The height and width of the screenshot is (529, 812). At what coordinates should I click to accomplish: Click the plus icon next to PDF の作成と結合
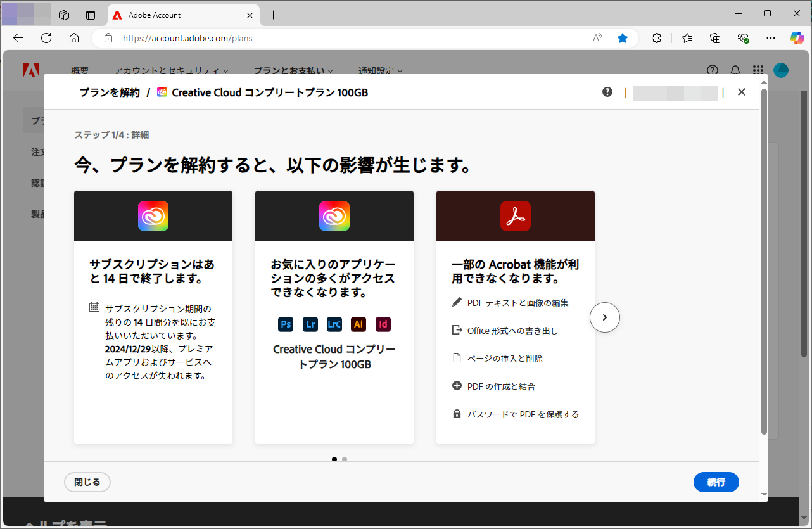tap(457, 386)
